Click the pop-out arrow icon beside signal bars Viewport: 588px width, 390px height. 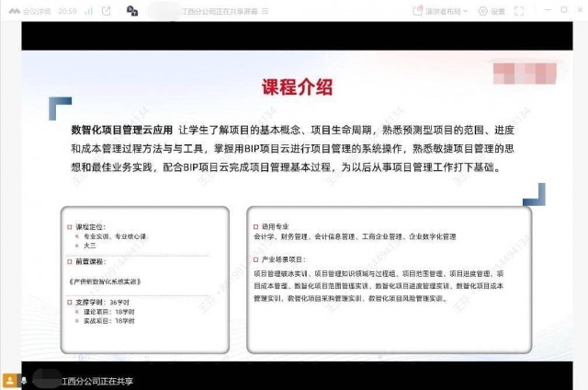tap(107, 11)
